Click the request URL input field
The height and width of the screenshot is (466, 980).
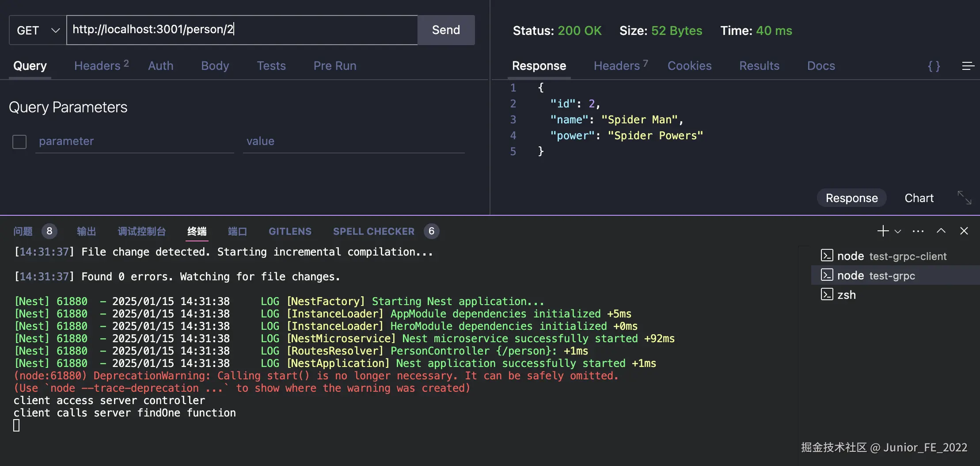point(242,30)
